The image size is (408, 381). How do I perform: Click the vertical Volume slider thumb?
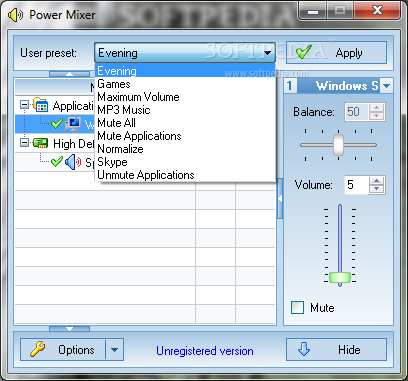click(340, 277)
